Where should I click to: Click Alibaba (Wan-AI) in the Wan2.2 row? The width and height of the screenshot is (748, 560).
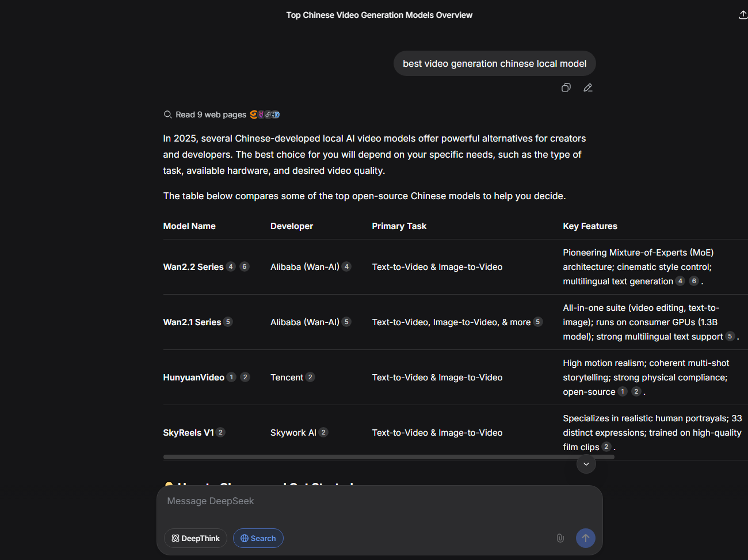[x=305, y=267]
